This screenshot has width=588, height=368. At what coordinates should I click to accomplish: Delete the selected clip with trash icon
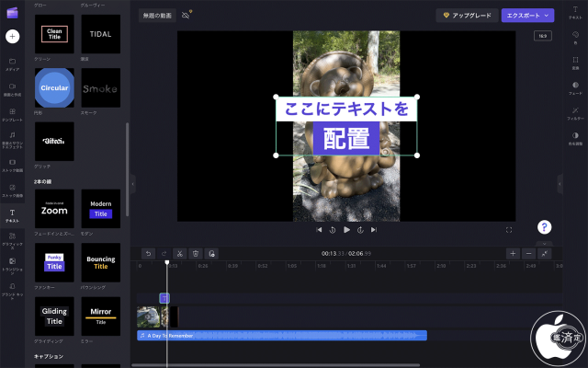click(196, 254)
